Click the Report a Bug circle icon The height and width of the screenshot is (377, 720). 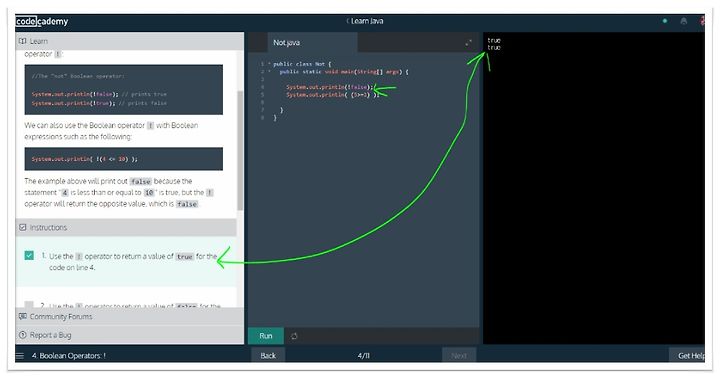tap(22, 335)
